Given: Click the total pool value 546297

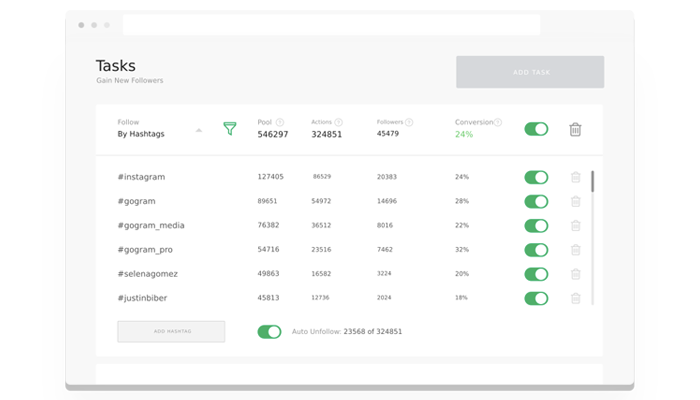Looking at the screenshot, I should 273,134.
